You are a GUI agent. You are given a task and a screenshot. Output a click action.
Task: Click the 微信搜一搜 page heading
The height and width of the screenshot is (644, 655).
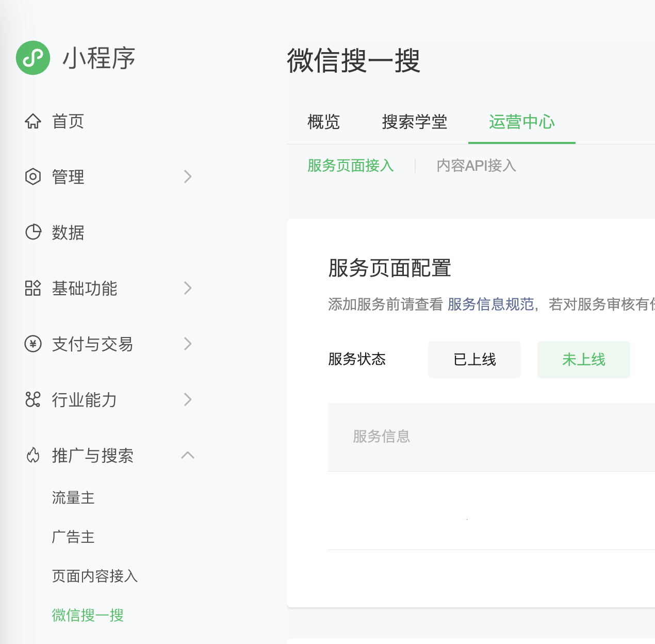coord(353,60)
